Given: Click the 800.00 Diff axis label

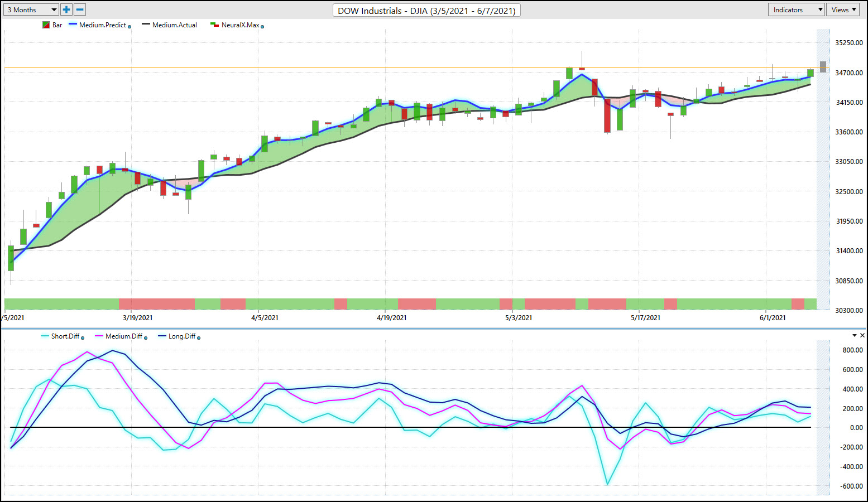Looking at the screenshot, I should 853,350.
